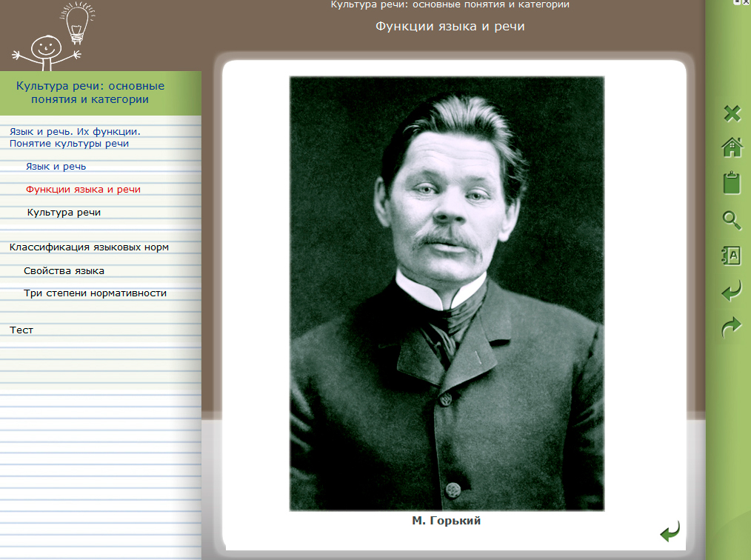Click the forward arrow in right sidebar
The height and width of the screenshot is (560, 751).
[x=732, y=327]
